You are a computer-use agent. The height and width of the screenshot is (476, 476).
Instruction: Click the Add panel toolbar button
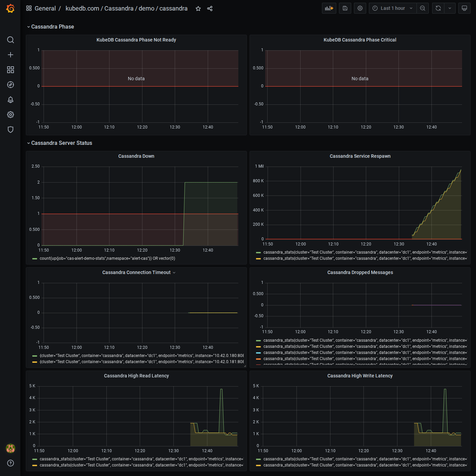point(329,8)
